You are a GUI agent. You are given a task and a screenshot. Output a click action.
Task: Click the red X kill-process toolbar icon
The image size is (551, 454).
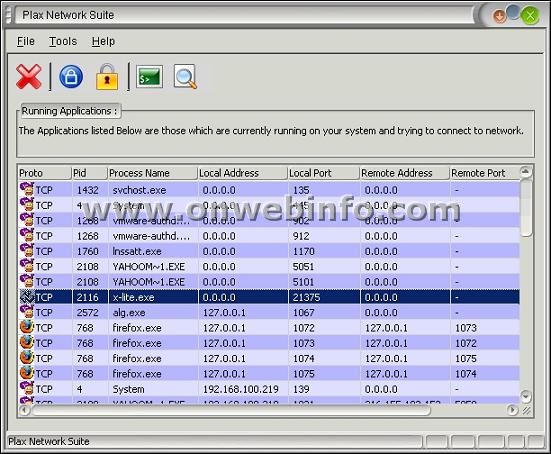28,77
